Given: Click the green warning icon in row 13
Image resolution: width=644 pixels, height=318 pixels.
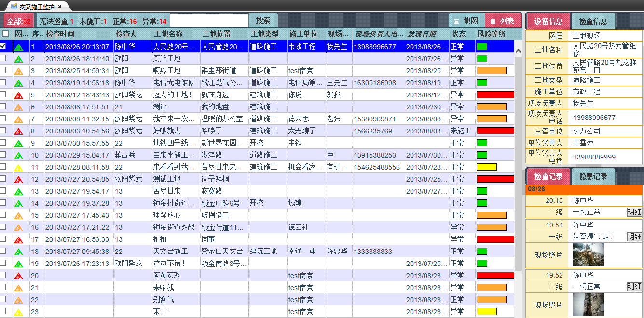Looking at the screenshot, I should click(x=19, y=191).
